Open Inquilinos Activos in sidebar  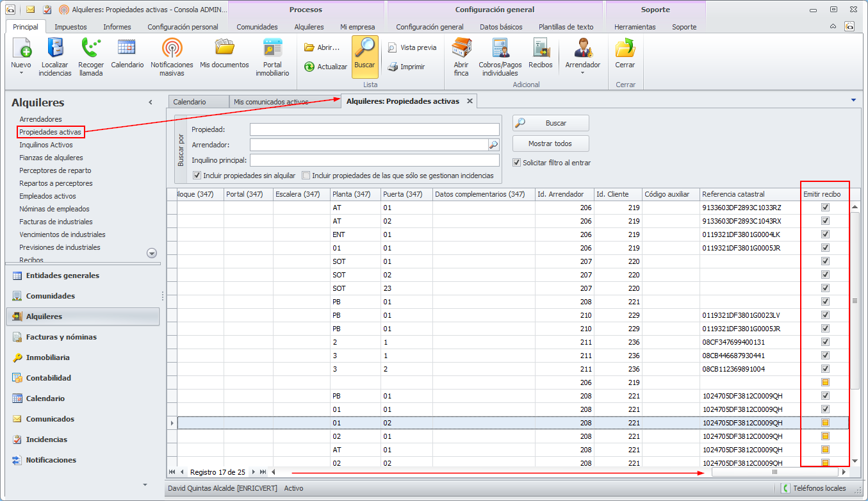point(46,145)
